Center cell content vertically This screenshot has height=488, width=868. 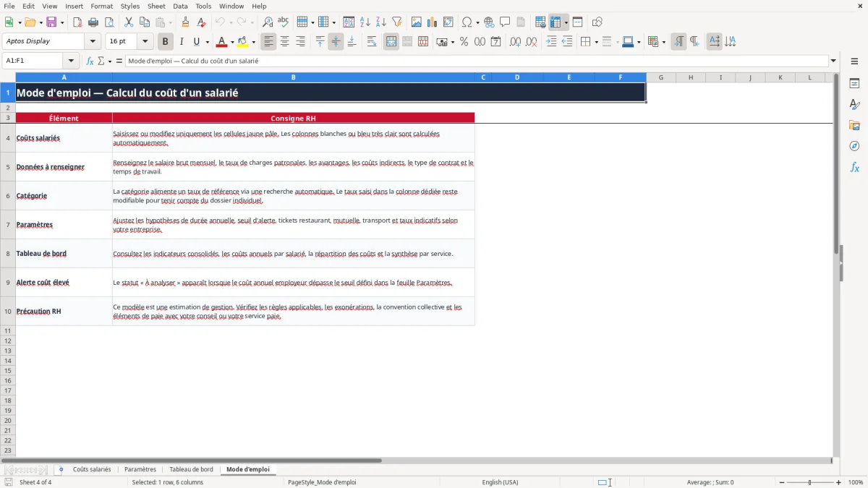coord(336,42)
